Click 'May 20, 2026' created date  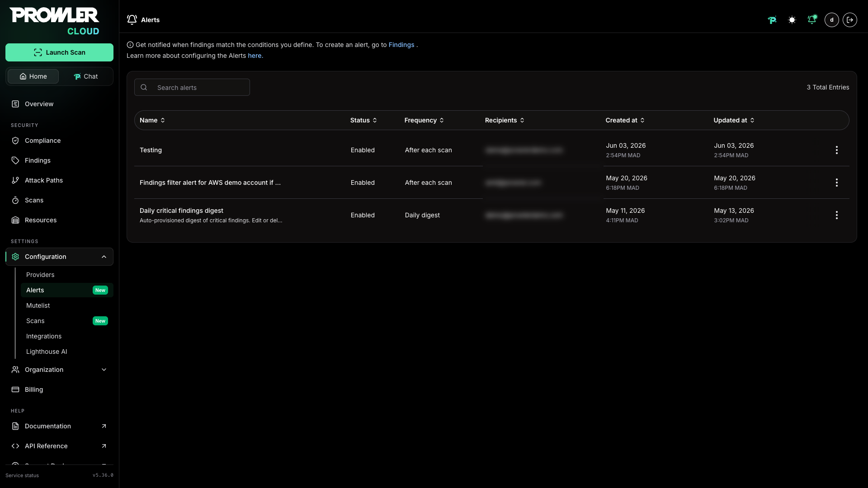pyautogui.click(x=627, y=178)
